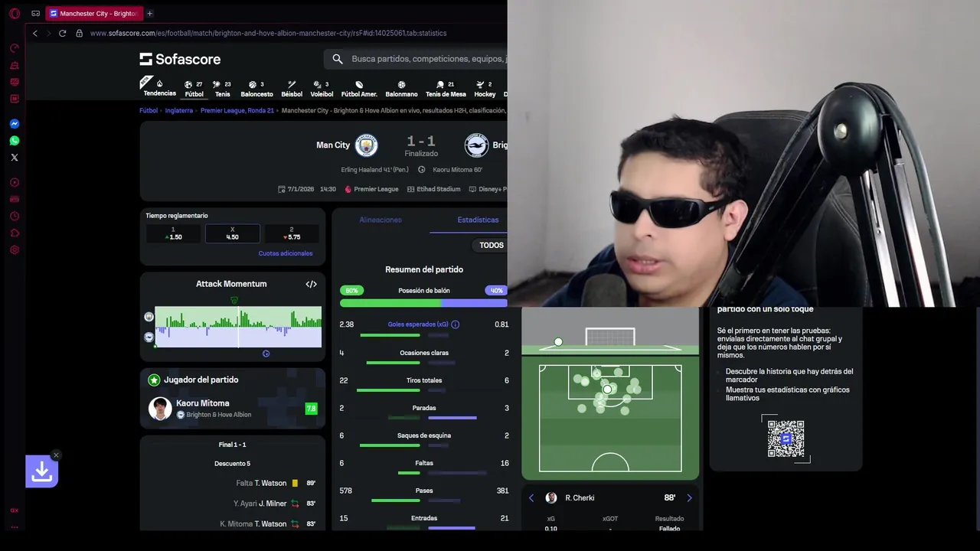Click Mitoma's 7.8 rating badge
Screen dimensions: 980x551
point(311,409)
